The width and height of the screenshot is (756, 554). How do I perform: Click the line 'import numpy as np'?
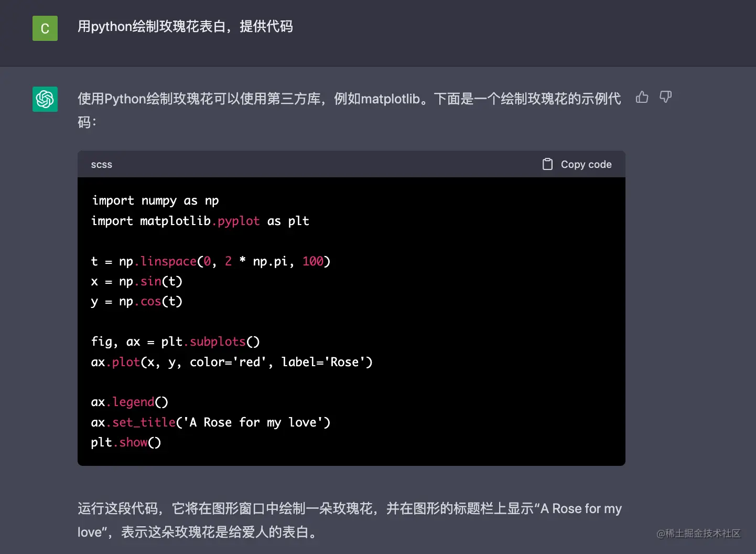point(155,201)
